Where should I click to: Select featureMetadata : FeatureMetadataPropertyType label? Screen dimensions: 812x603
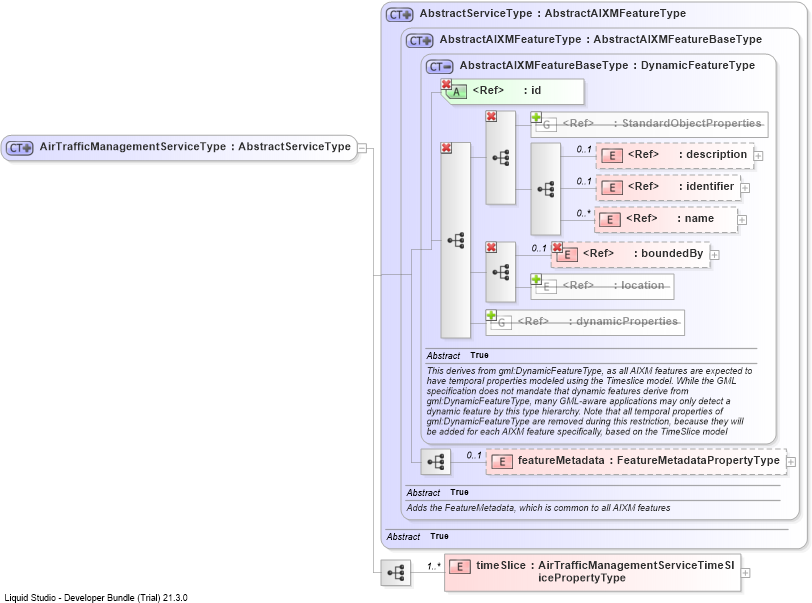(648, 461)
